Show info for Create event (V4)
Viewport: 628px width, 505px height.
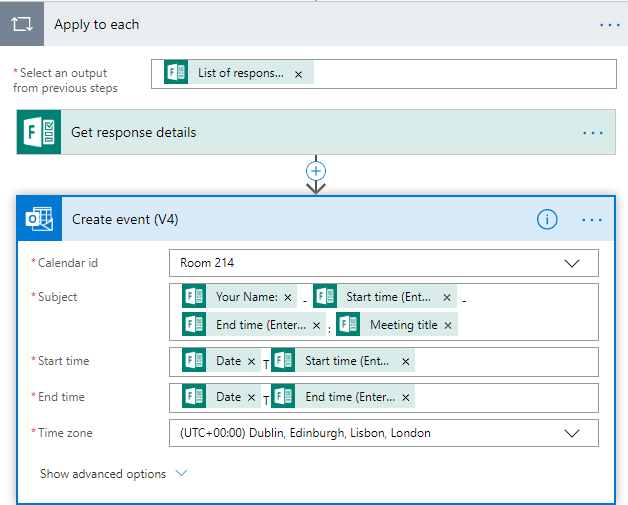[x=547, y=219]
